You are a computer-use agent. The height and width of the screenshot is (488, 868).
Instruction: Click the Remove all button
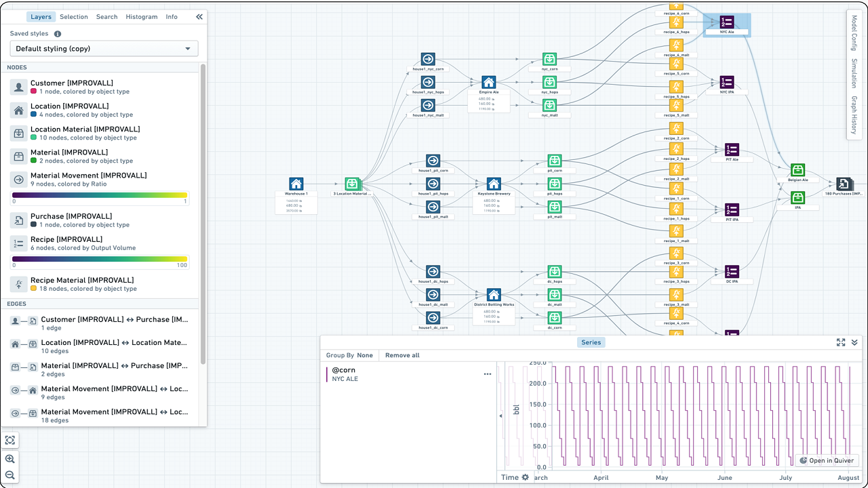point(402,355)
